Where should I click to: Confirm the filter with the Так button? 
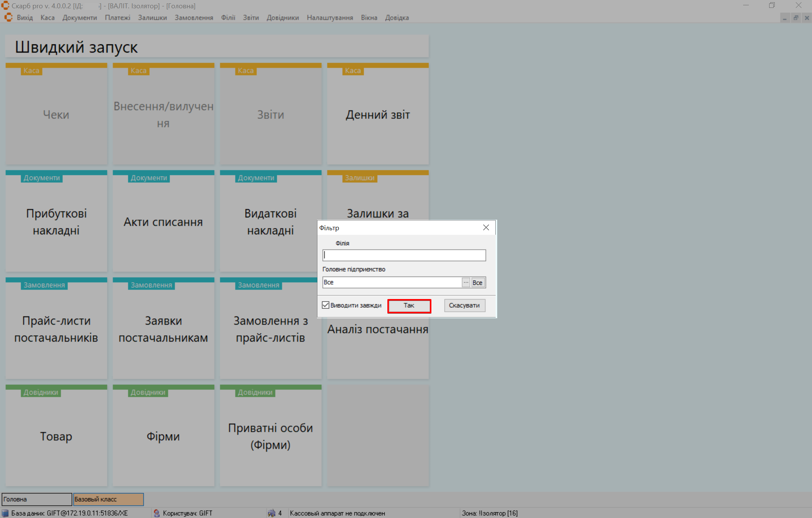409,305
